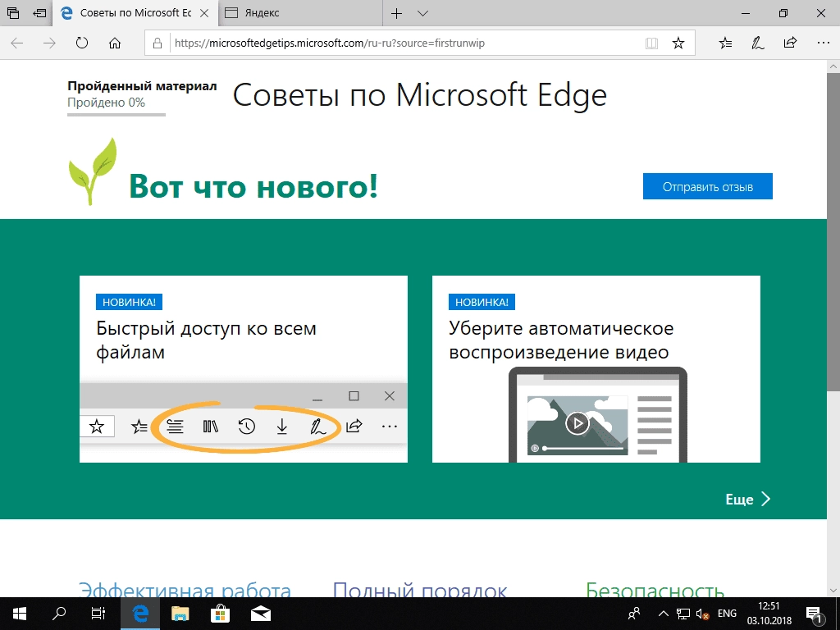Screen dimensions: 840x630
Task: Open Task View on taskbar
Action: click(98, 614)
